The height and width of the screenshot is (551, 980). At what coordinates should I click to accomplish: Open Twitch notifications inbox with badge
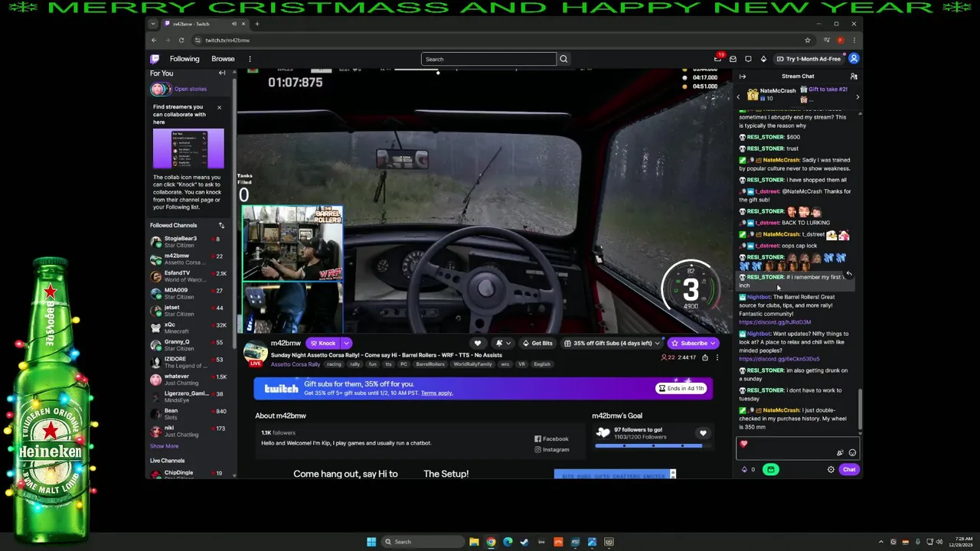click(717, 59)
